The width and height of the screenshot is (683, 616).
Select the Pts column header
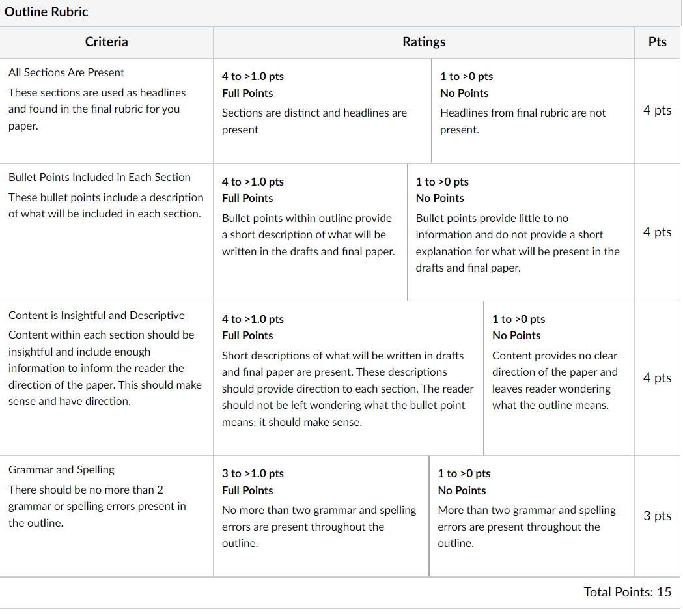click(658, 42)
